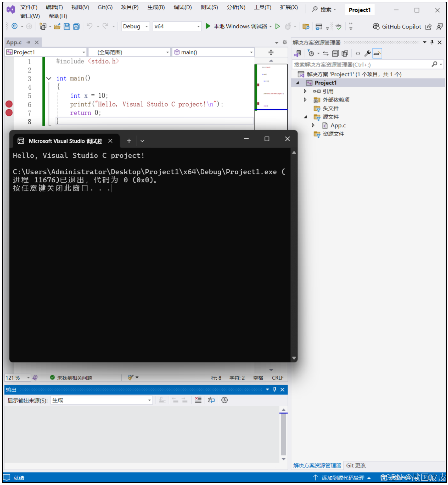Screen dimensions: 448x485
Task: Collapse the main function fold chevron
Action: pyautogui.click(x=49, y=78)
